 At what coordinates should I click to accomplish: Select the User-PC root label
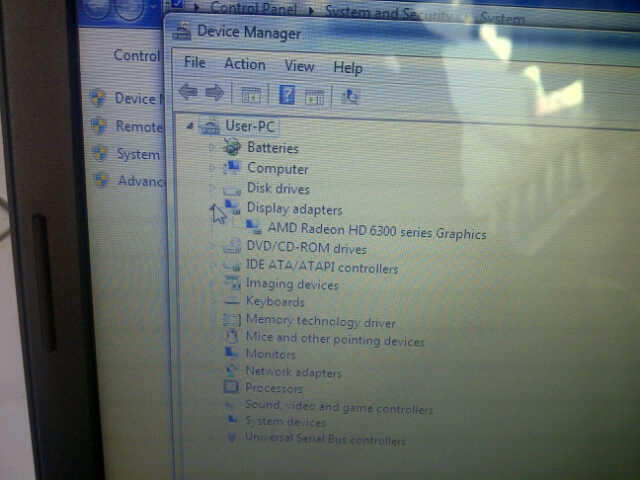[x=250, y=126]
